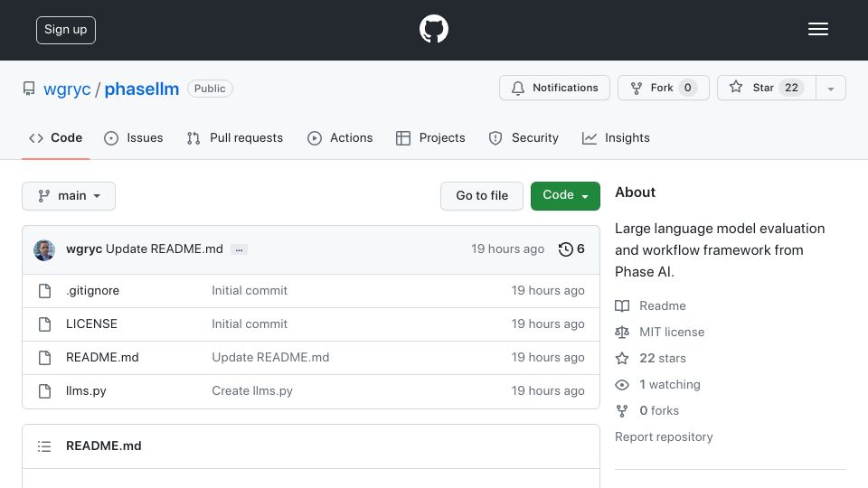Click the Notifications bell button

tap(554, 88)
